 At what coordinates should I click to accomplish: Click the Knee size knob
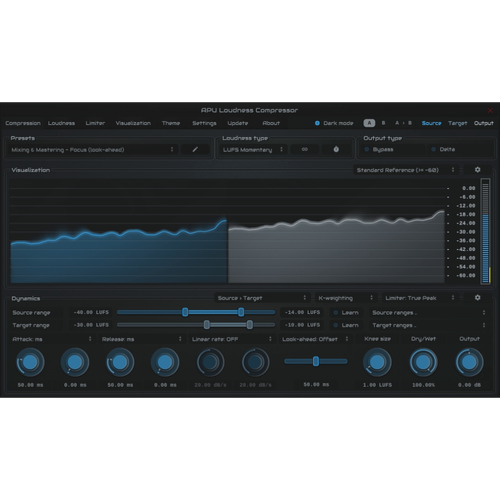click(x=377, y=362)
